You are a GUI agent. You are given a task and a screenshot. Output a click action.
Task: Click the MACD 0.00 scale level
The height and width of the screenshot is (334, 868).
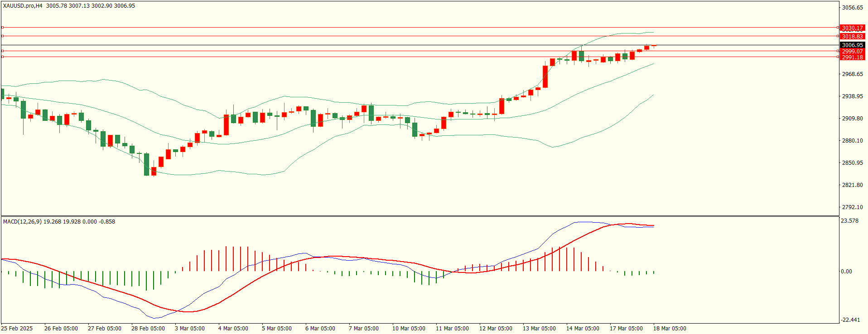click(846, 272)
